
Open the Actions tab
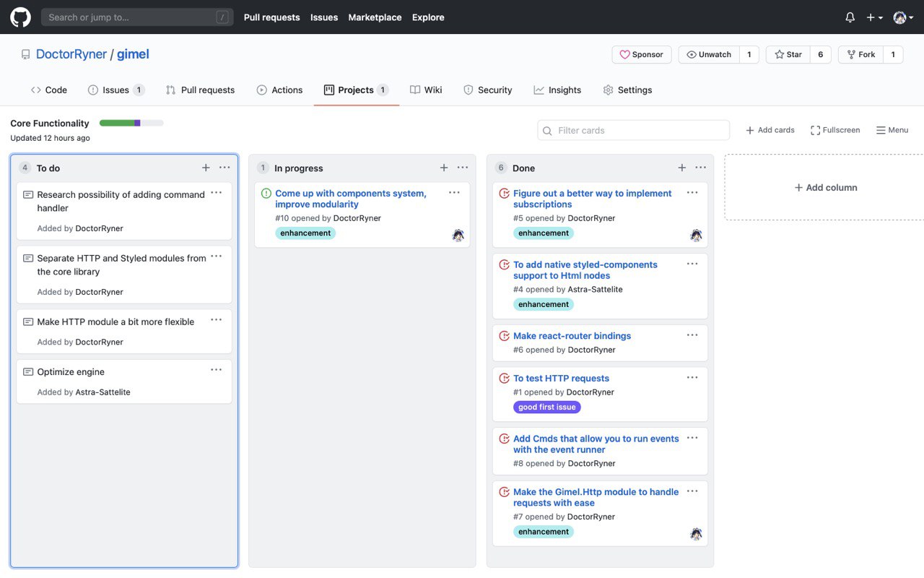(x=279, y=90)
